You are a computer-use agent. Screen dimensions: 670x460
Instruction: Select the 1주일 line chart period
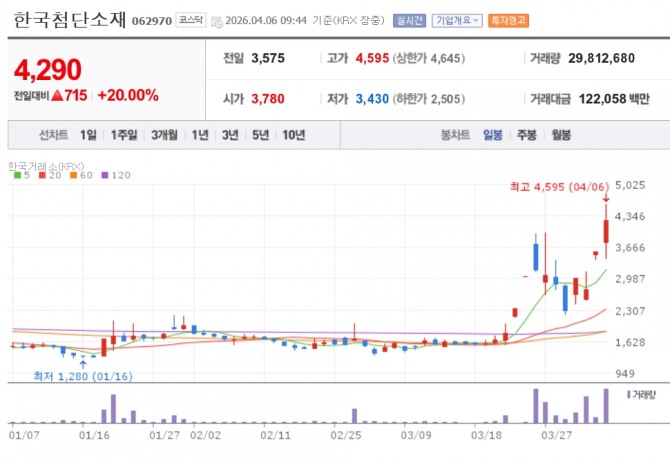point(124,135)
